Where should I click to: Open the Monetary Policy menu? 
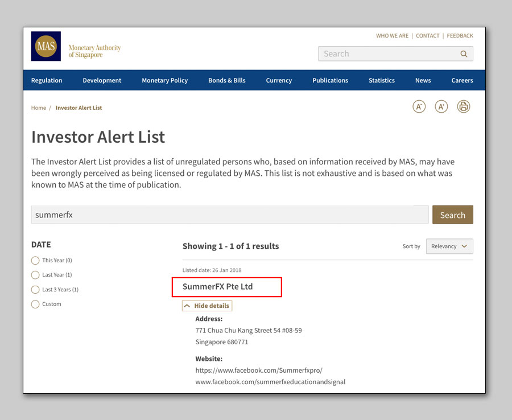pyautogui.click(x=164, y=80)
